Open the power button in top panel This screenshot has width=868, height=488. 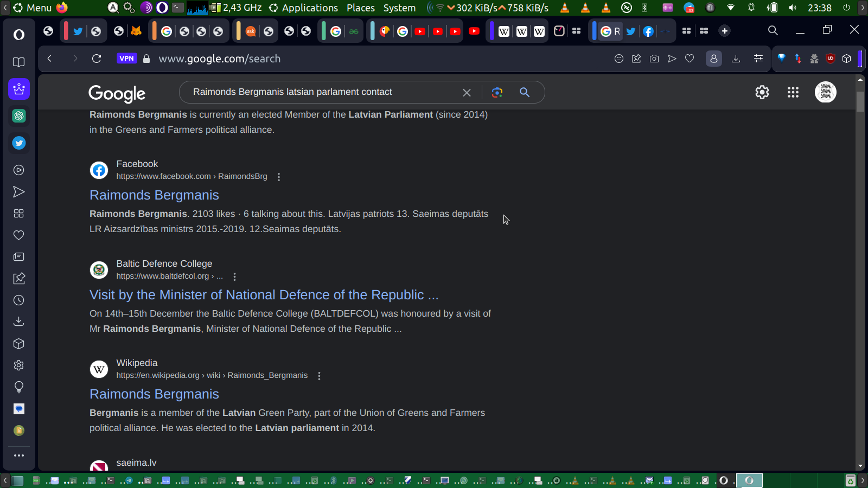tap(846, 8)
